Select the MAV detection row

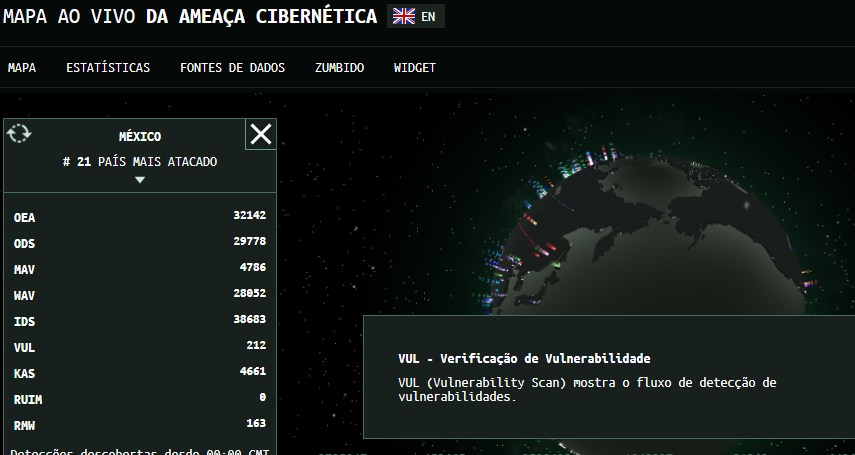tap(140, 268)
